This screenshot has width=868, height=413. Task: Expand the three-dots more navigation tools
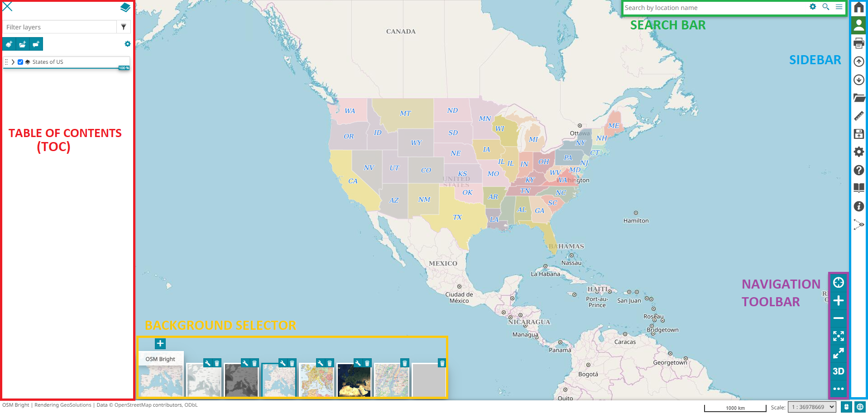[x=838, y=389]
